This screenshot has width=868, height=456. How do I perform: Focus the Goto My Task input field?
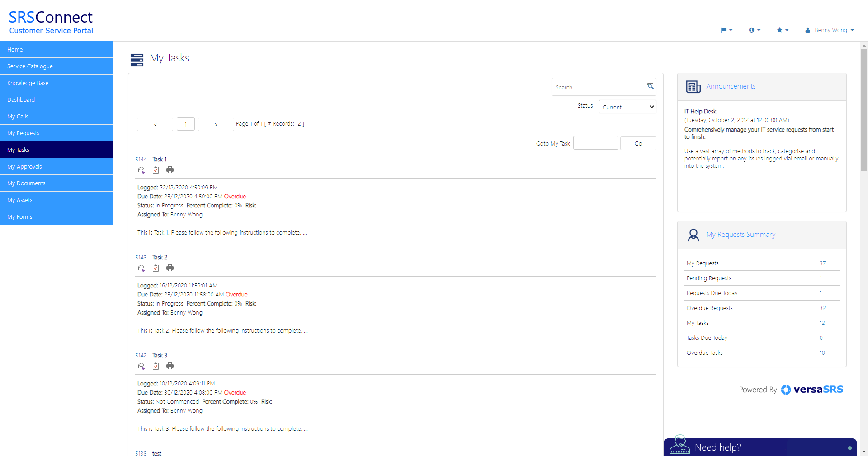click(x=595, y=143)
